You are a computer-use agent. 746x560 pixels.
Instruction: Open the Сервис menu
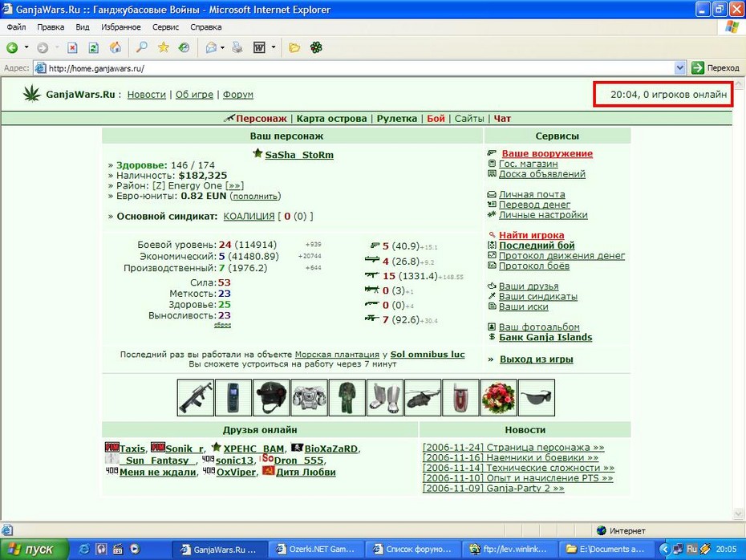coord(165,27)
